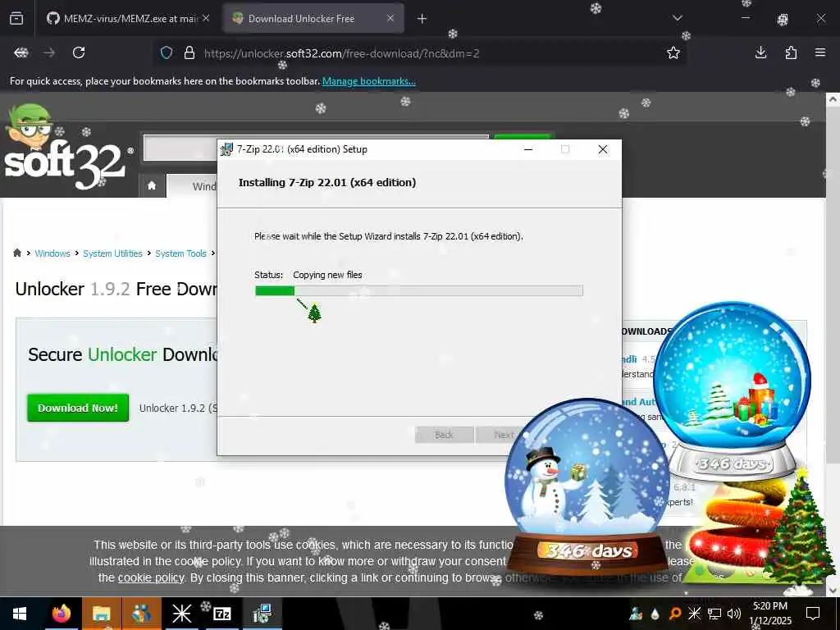Screen dimensions: 840x630
Task: Reload the current page
Action: coord(79,52)
